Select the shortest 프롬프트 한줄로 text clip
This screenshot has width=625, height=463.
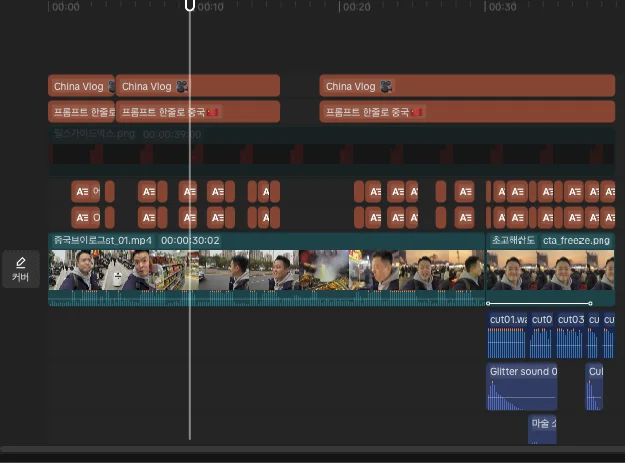(82, 112)
